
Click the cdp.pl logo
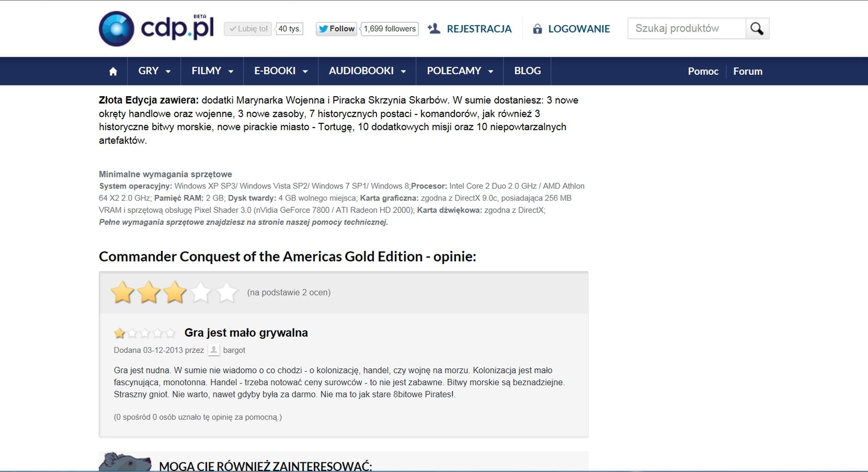pyautogui.click(x=156, y=29)
